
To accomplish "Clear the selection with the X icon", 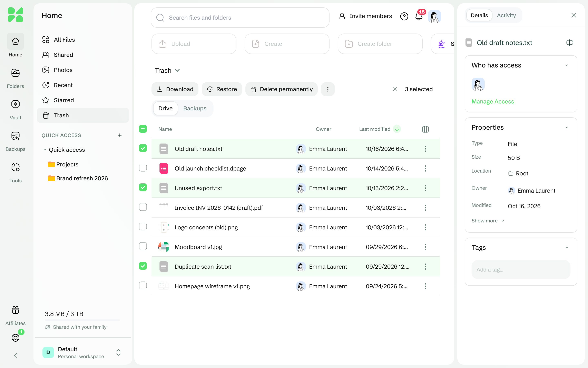I will click(395, 89).
